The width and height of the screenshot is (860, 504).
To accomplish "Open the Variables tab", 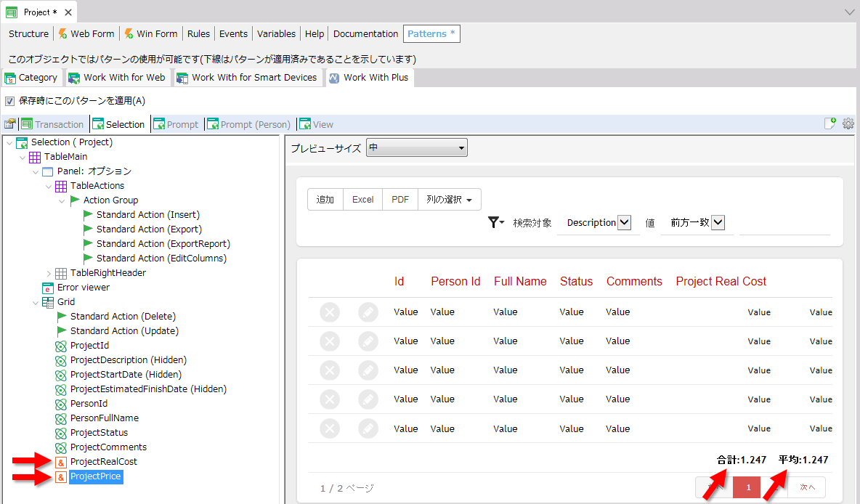I will pos(276,33).
